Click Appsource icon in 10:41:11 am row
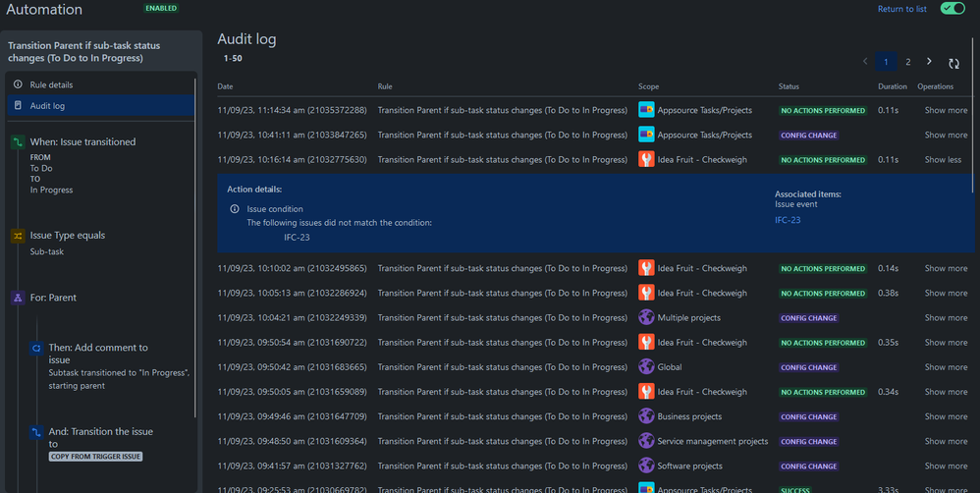The image size is (980, 493). pyautogui.click(x=646, y=135)
